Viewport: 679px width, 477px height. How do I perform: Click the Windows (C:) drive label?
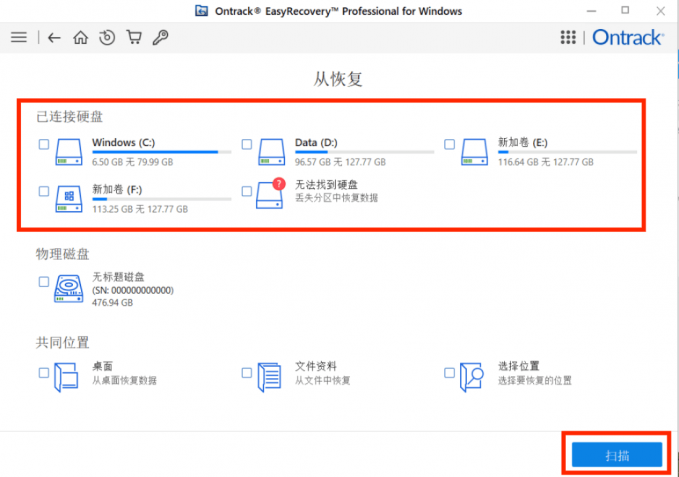point(123,142)
